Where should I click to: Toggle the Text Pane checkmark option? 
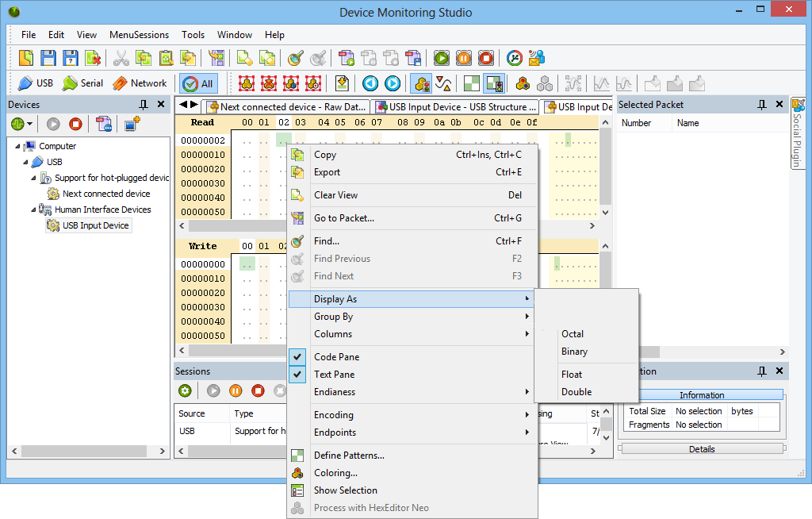click(x=334, y=375)
